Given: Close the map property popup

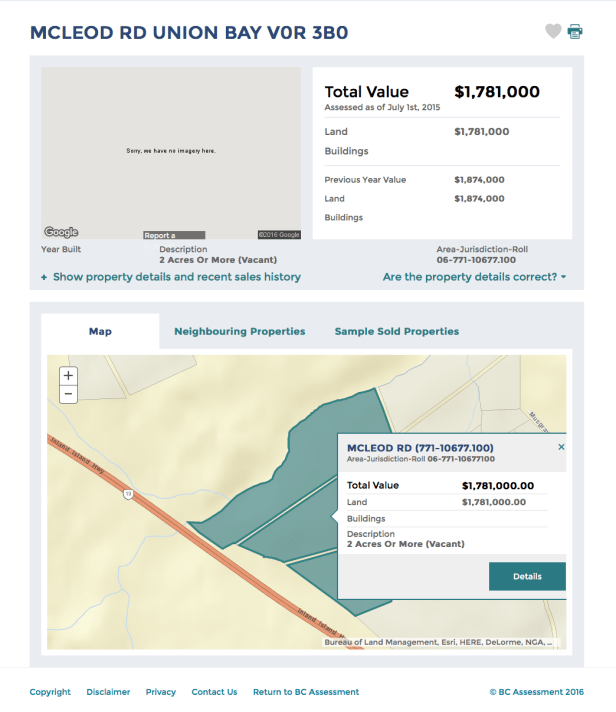Looking at the screenshot, I should [561, 447].
